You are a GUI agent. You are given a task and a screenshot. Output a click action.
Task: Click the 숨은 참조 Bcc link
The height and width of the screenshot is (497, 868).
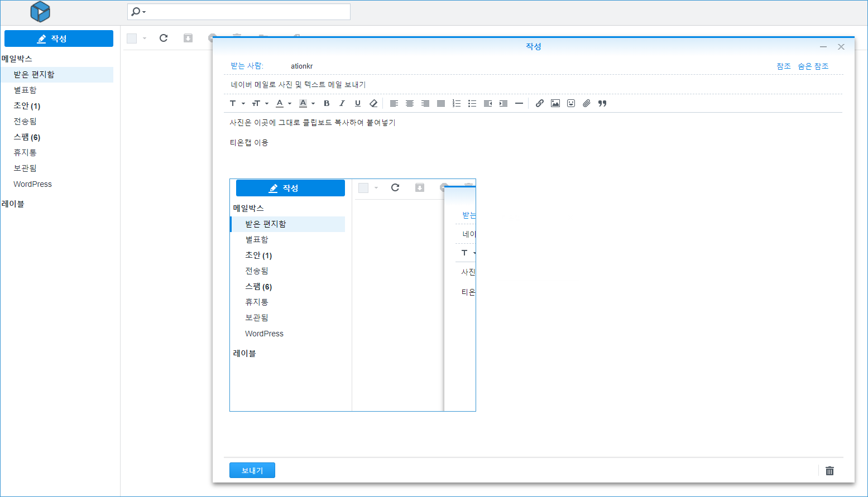813,66
